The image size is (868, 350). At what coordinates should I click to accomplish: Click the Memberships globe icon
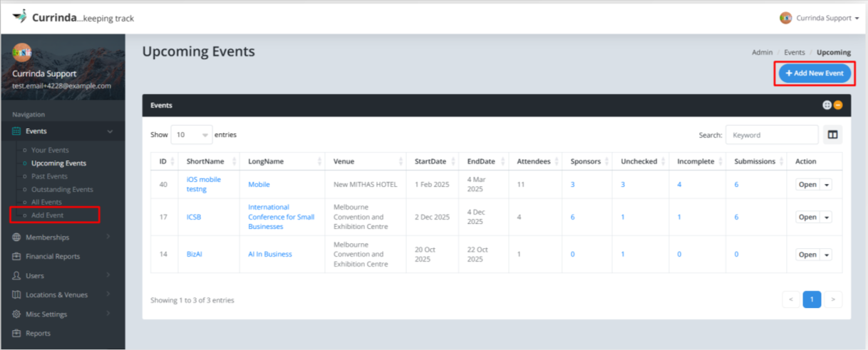coord(16,237)
